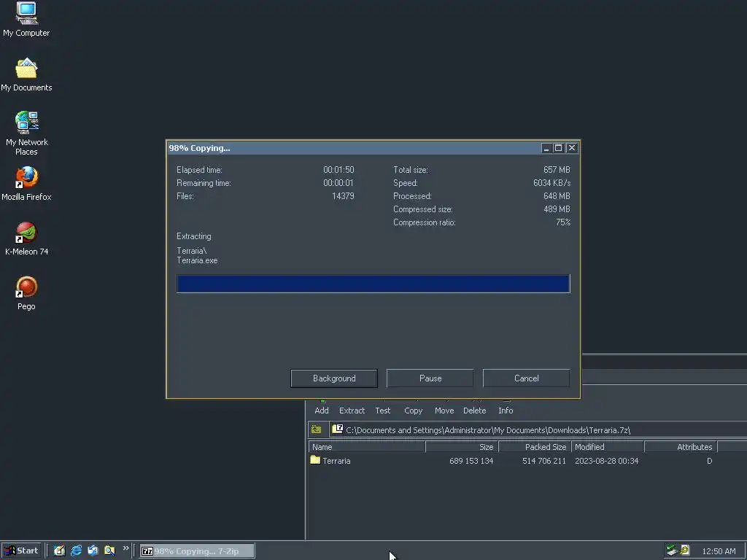Click Info in 7-Zip toolbar
Image resolution: width=747 pixels, height=560 pixels.
click(x=506, y=410)
